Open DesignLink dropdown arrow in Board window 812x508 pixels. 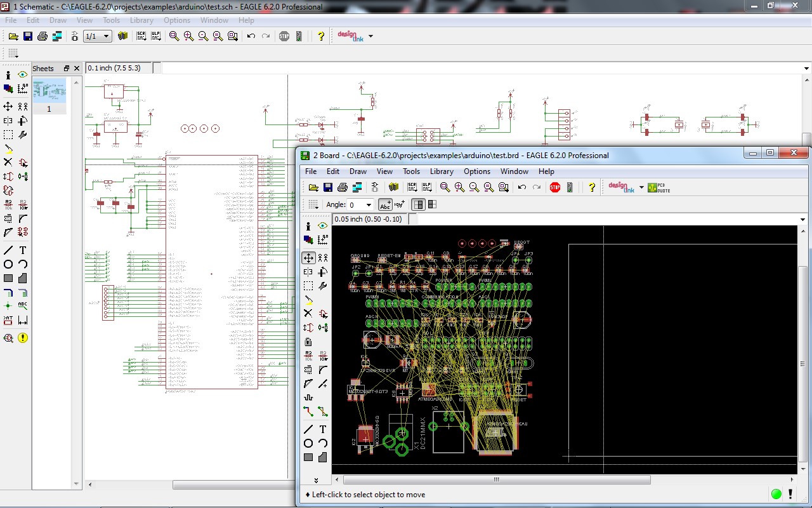[x=641, y=187]
